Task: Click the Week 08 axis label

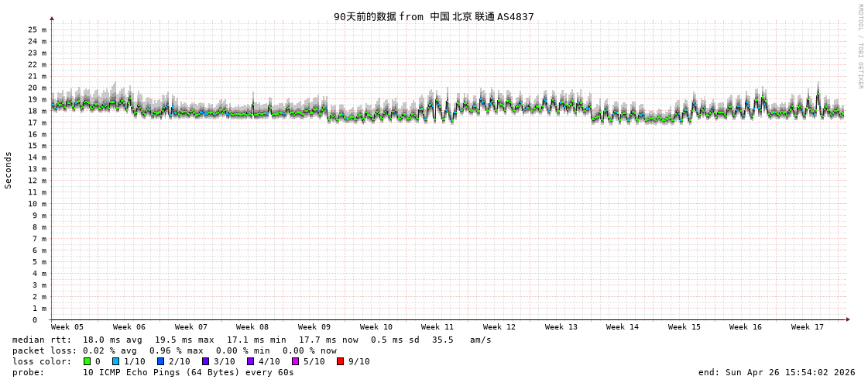Action: pos(252,327)
